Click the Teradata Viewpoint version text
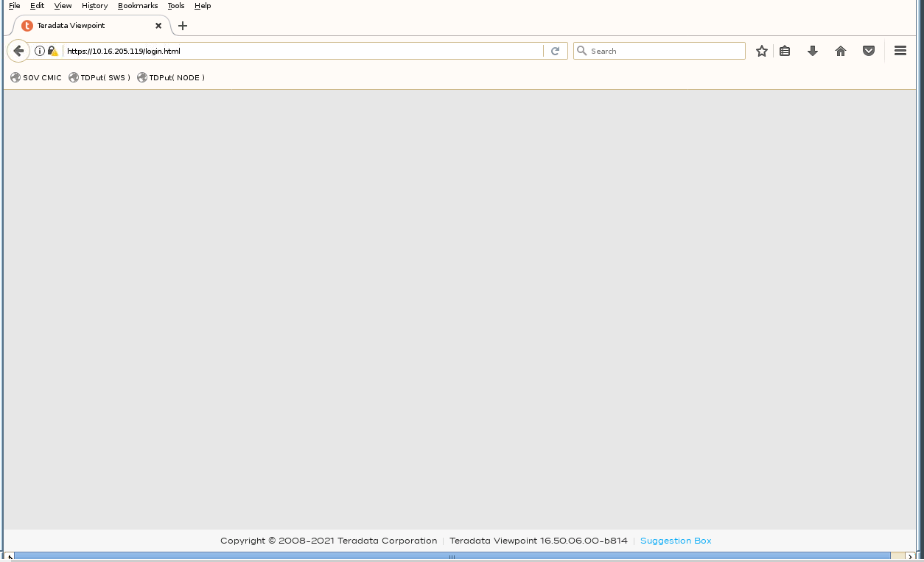The image size is (924, 562). tap(539, 541)
